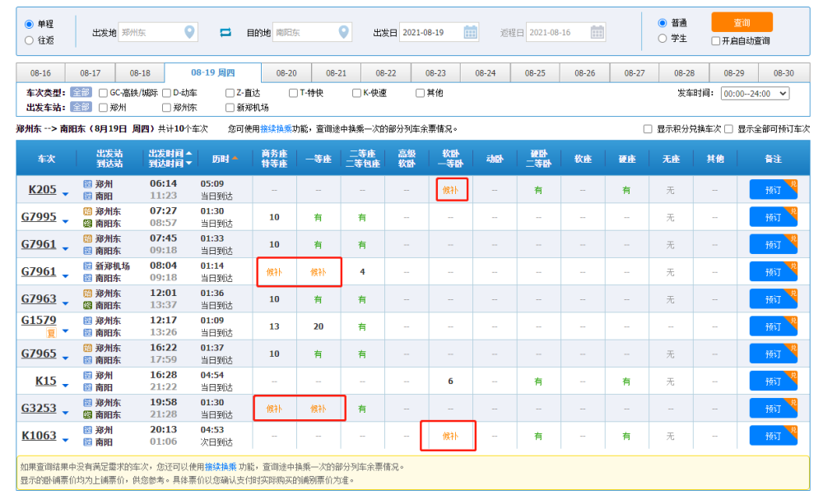
Task: Click the location pin in the departure field
Action: (191, 32)
